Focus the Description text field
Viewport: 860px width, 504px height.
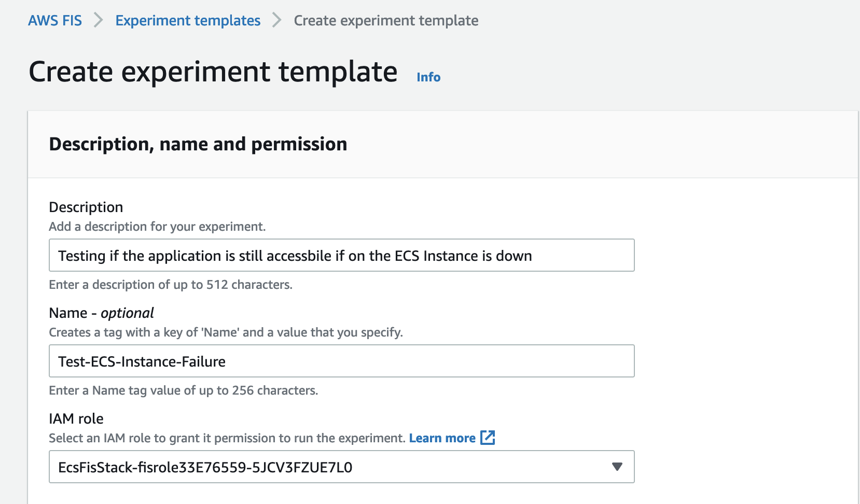[x=342, y=255]
